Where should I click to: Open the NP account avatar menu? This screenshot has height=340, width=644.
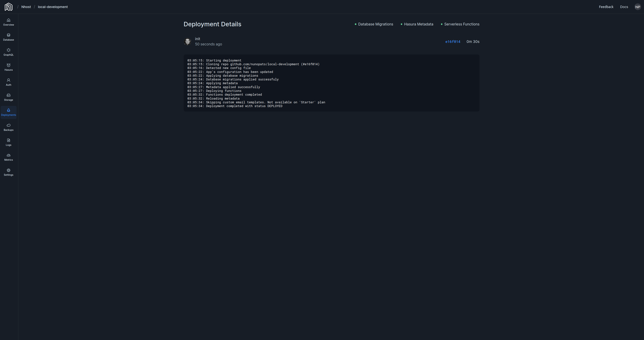pos(637,7)
